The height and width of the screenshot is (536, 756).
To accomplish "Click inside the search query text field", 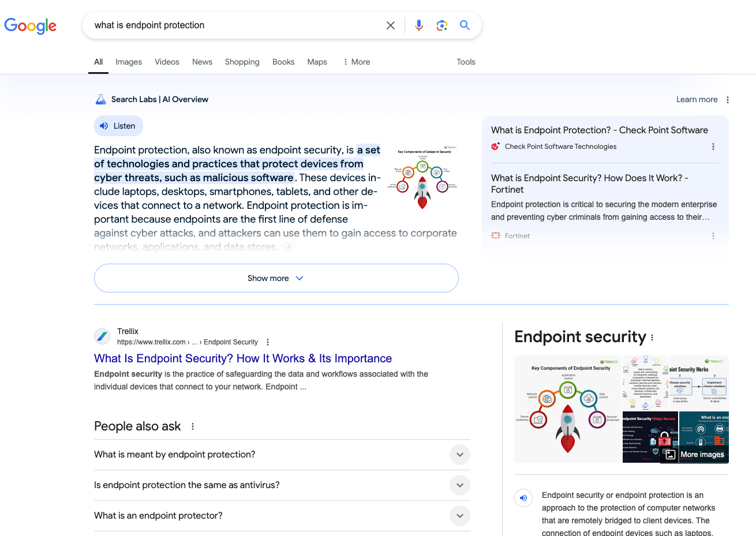I will tap(231, 25).
